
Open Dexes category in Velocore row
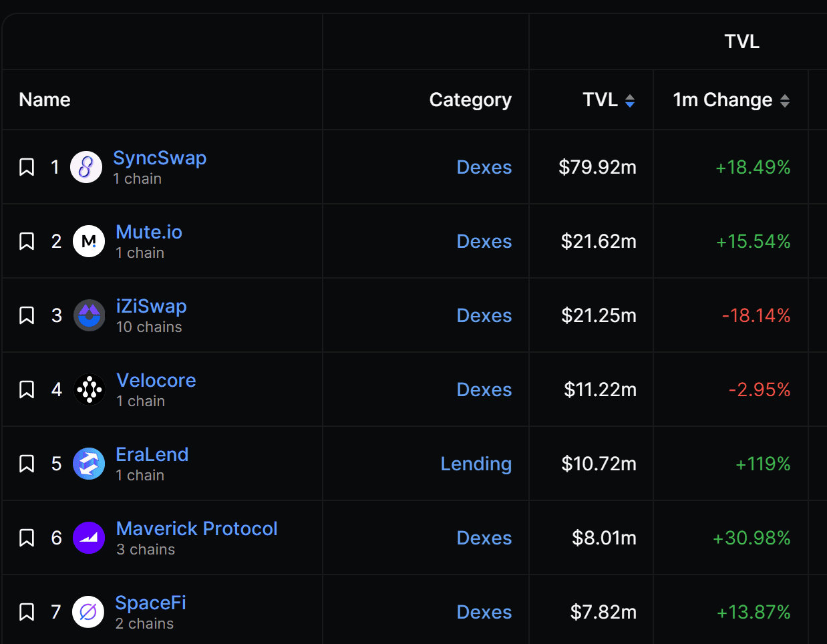click(484, 389)
